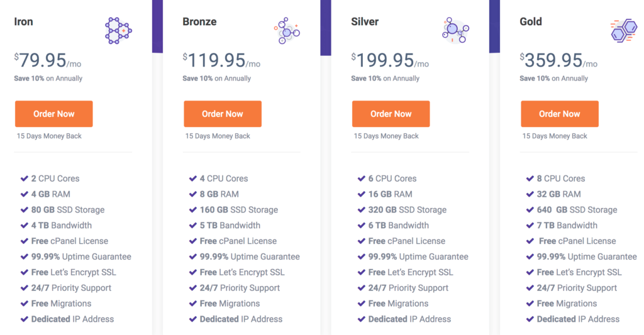Click the Gold plan hexagon icon
Image resolution: width=644 pixels, height=335 pixels.
624,30
